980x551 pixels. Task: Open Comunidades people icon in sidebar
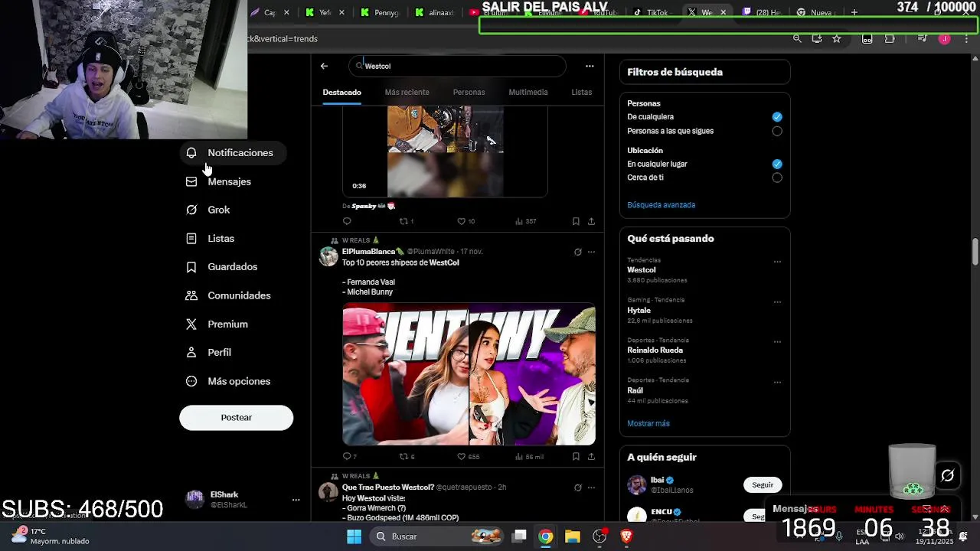191,295
